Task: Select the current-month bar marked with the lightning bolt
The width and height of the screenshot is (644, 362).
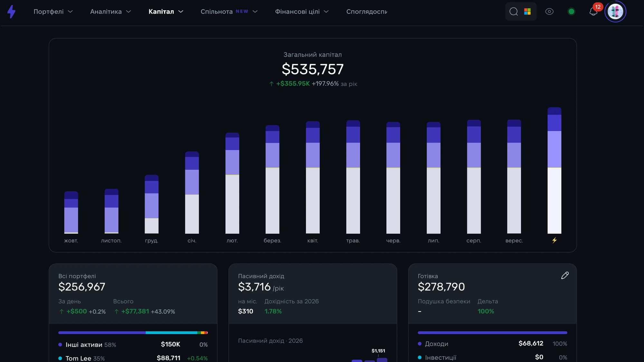Action: click(554, 170)
